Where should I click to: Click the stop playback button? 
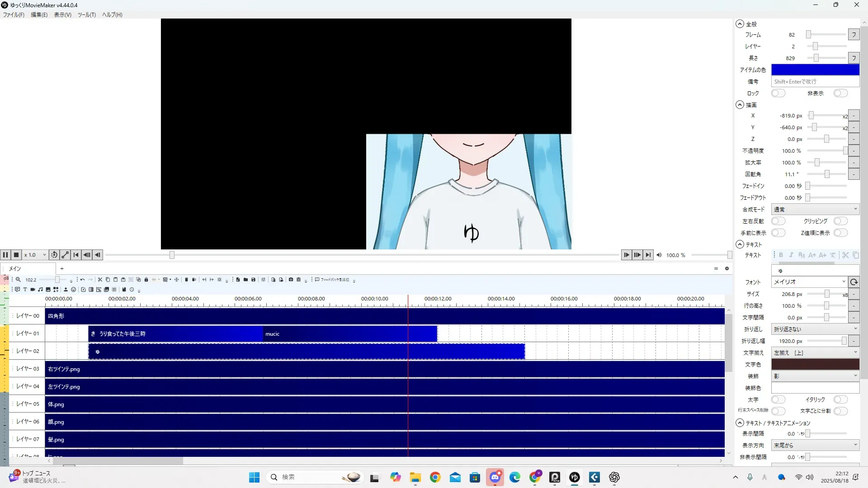(16, 255)
